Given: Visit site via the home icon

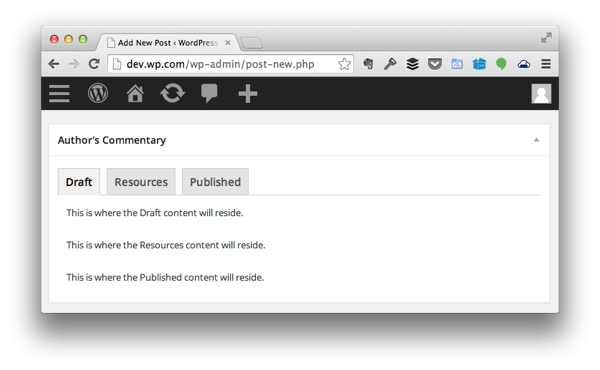Looking at the screenshot, I should [x=135, y=93].
